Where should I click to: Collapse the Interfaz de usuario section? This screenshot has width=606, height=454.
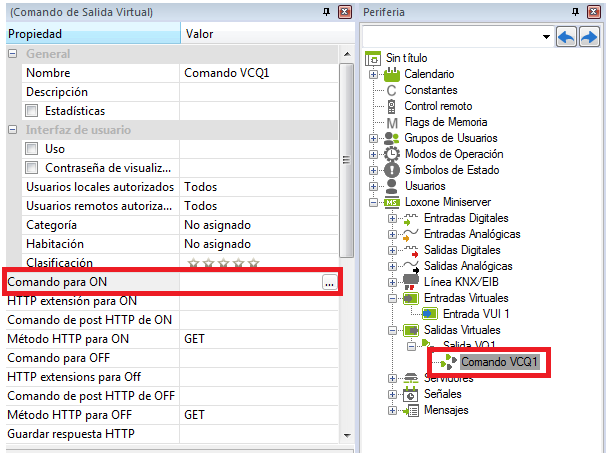13,130
